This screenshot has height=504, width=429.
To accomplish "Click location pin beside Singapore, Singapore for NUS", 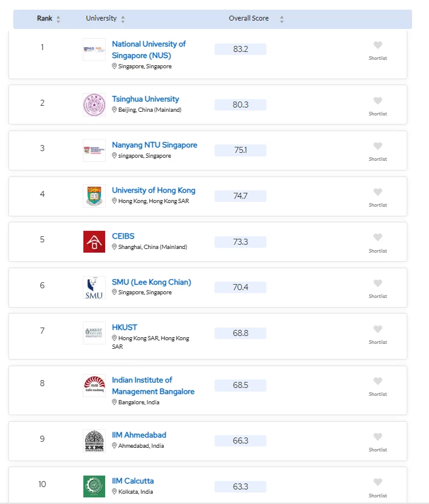I will 114,66.
